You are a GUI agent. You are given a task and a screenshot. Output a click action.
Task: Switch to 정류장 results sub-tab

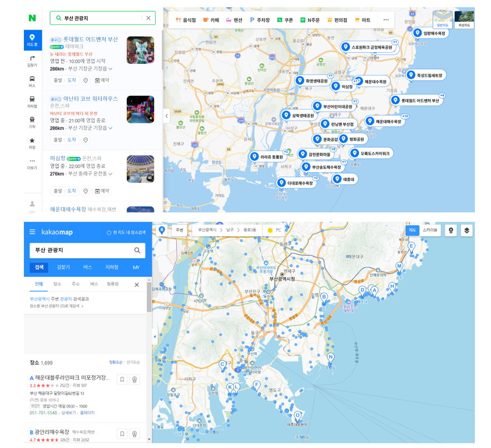[x=112, y=284]
